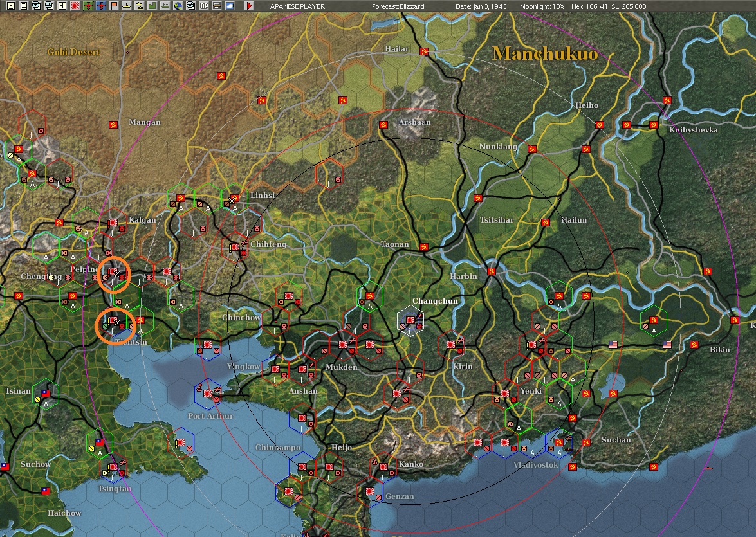Screen dimensions: 756x537
Task: Click the cloud weather toolbar icon
Action: [x=230, y=6]
